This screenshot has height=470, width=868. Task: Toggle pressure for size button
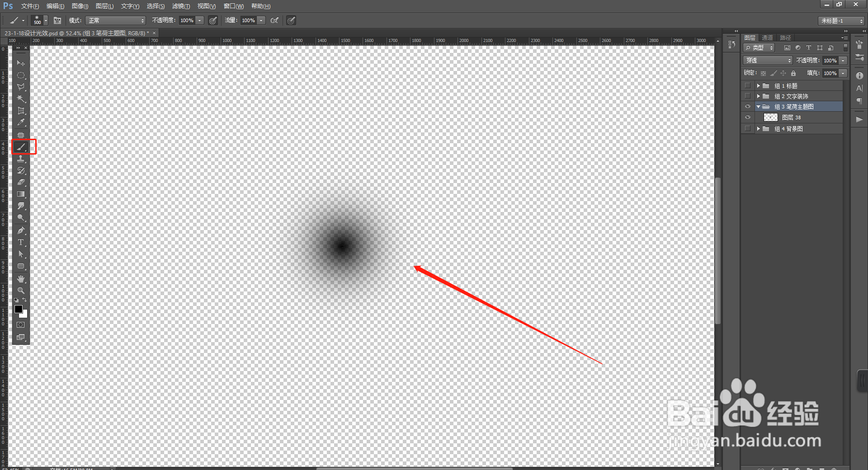pos(291,20)
